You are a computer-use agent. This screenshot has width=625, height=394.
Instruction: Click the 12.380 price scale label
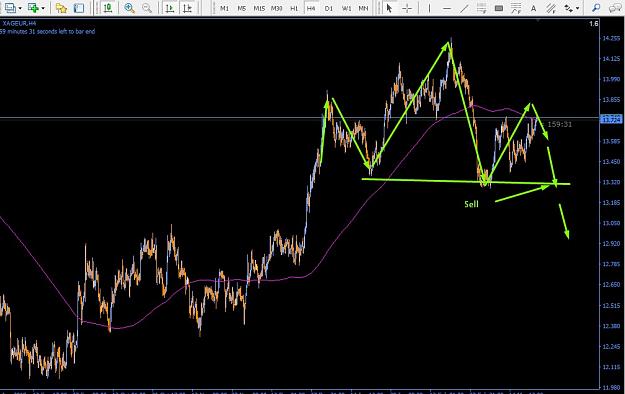[611, 326]
